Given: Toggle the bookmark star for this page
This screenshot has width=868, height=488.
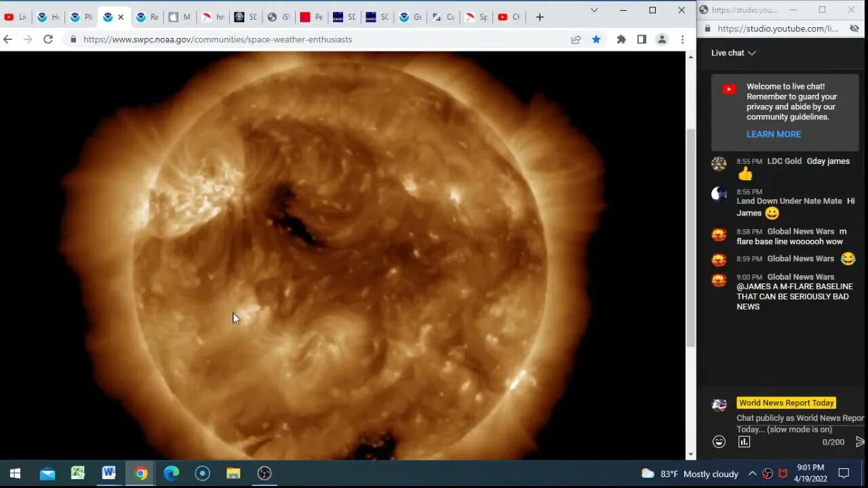Looking at the screenshot, I should point(596,39).
